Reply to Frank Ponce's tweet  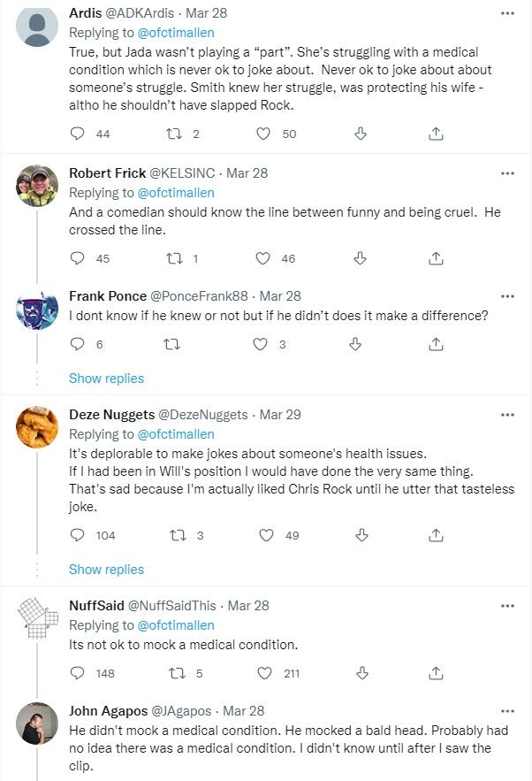coord(78,344)
